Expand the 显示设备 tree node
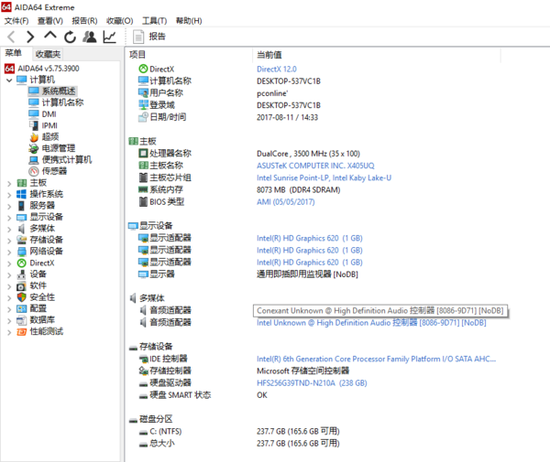The width and height of the screenshot is (550, 462). 9,217
